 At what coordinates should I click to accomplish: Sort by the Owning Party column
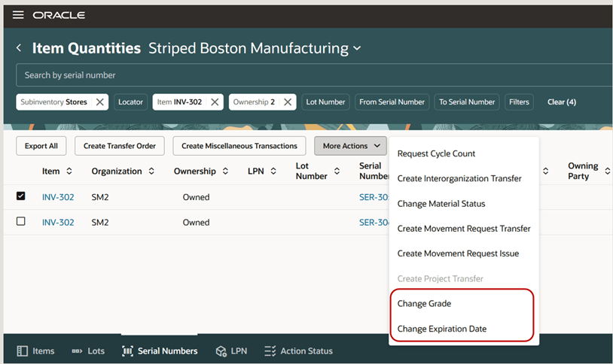click(x=607, y=171)
